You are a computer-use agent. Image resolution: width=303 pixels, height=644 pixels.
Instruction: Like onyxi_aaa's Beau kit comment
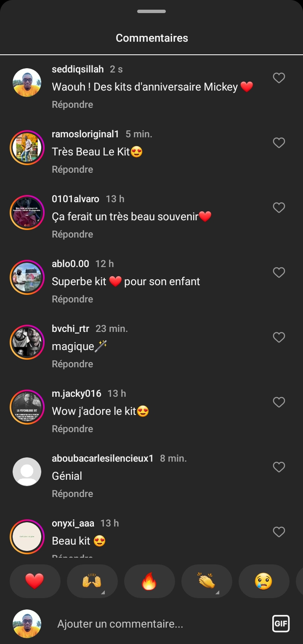(x=279, y=532)
